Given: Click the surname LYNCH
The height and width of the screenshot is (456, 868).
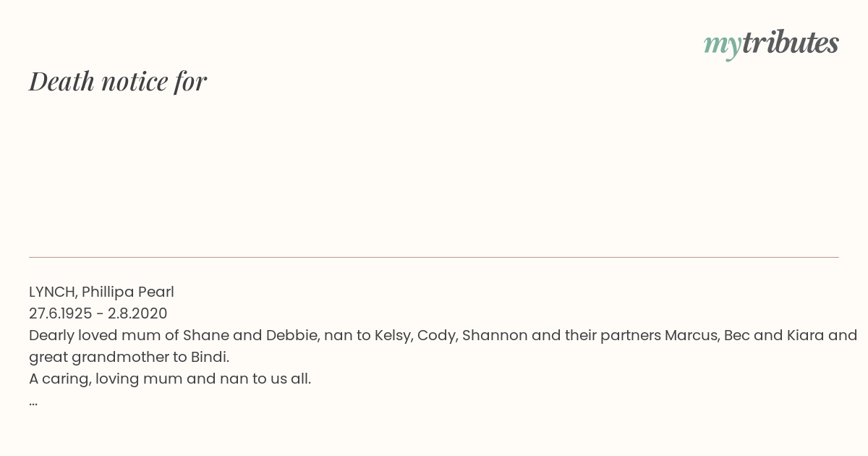Looking at the screenshot, I should [51, 292].
